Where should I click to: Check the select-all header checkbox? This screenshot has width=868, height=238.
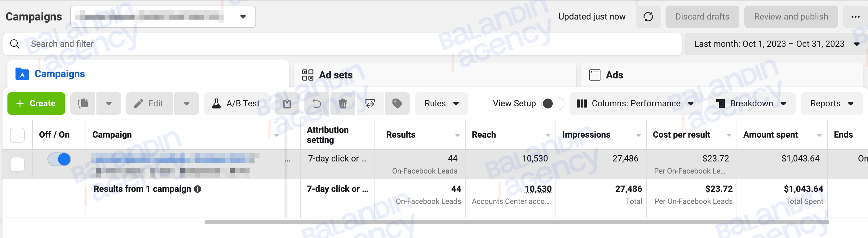pyautogui.click(x=18, y=135)
